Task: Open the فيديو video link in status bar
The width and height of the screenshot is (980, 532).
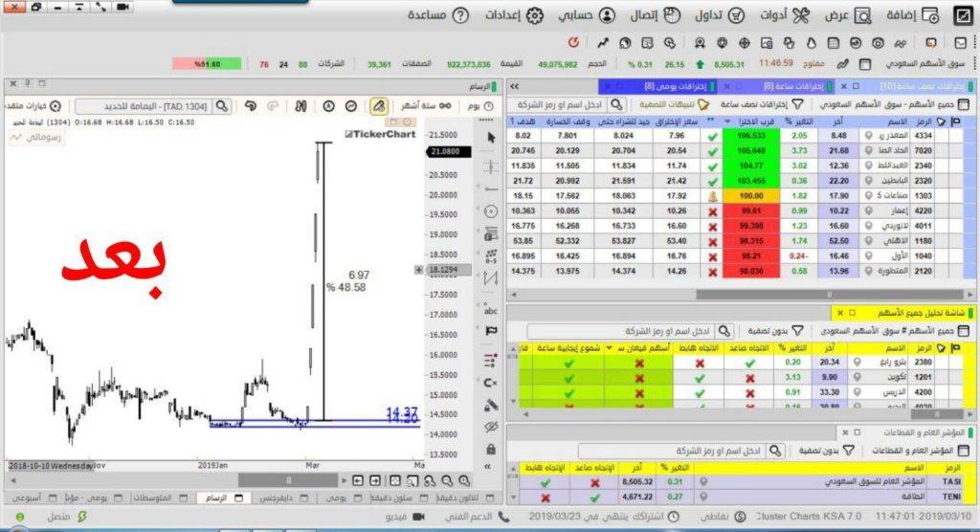Action: (x=405, y=517)
